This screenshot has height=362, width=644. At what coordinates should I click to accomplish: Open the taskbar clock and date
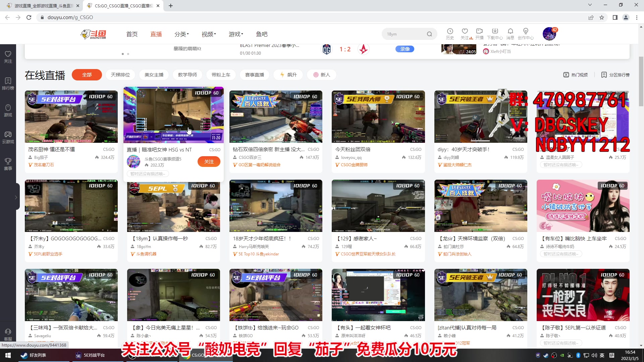(630, 355)
